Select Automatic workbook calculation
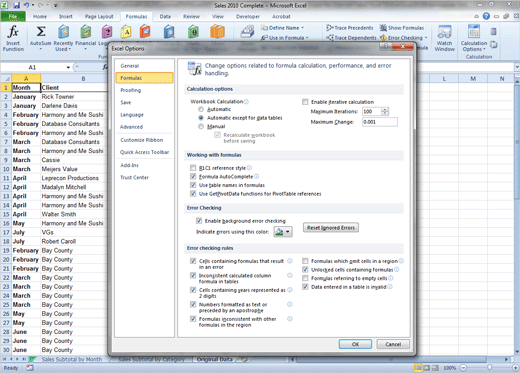Image resolution: width=520 pixels, height=373 pixels. [x=201, y=109]
